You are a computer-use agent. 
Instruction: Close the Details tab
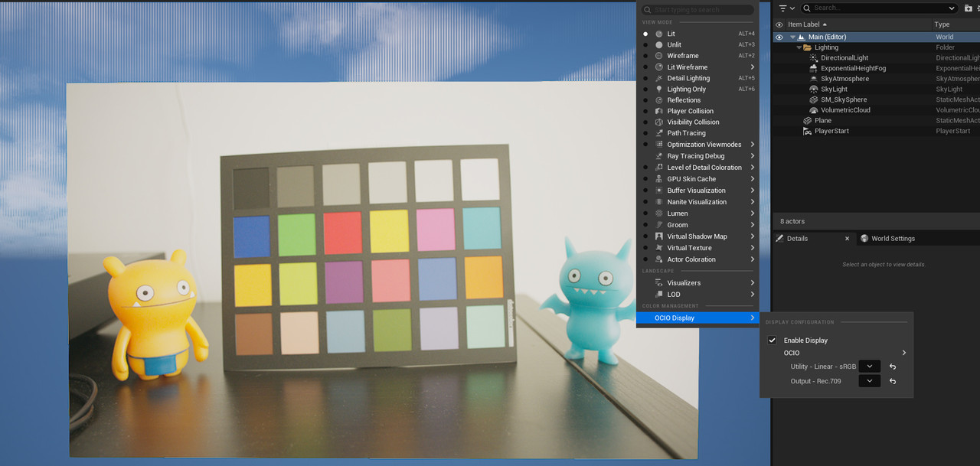(x=847, y=239)
